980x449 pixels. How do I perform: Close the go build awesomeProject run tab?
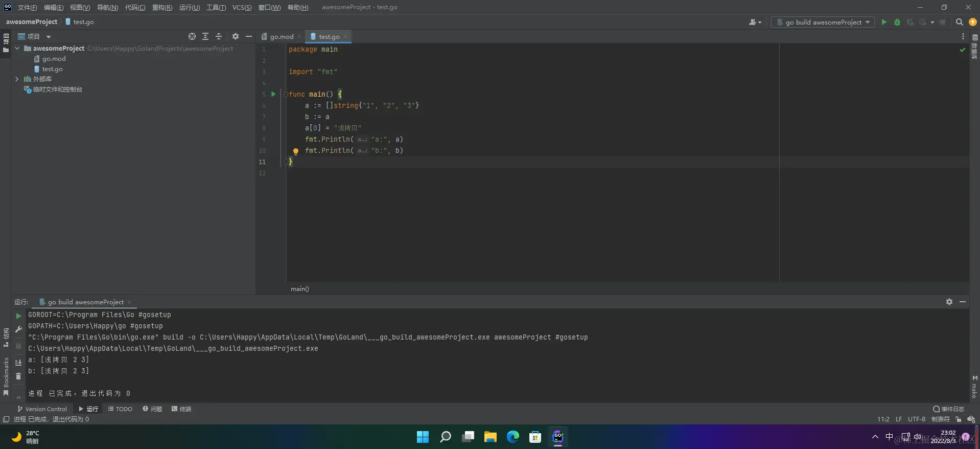[129, 302]
